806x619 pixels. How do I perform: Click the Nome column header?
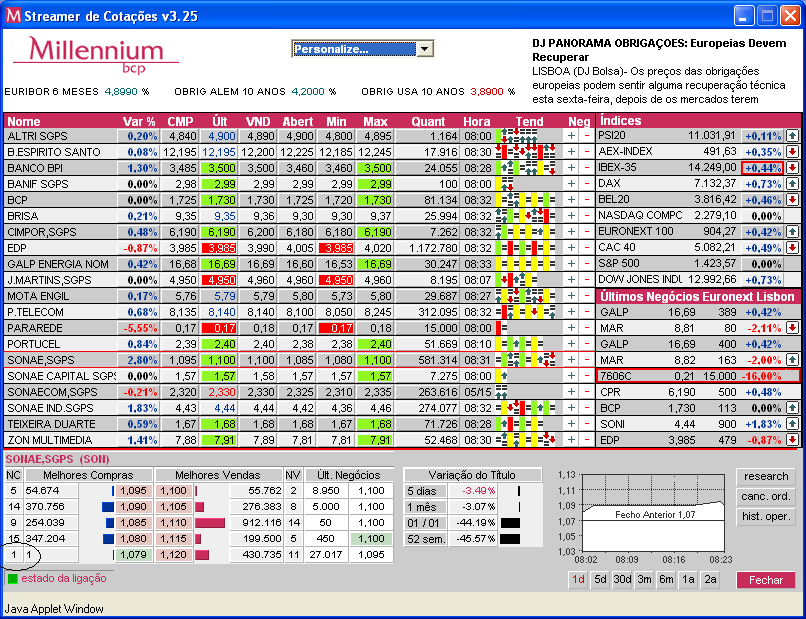coord(24,121)
